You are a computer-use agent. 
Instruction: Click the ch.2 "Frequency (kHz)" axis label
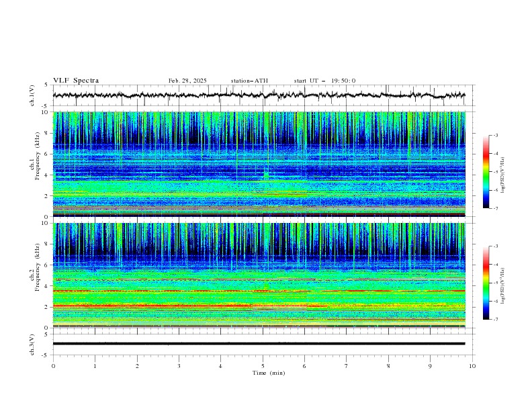pos(38,267)
